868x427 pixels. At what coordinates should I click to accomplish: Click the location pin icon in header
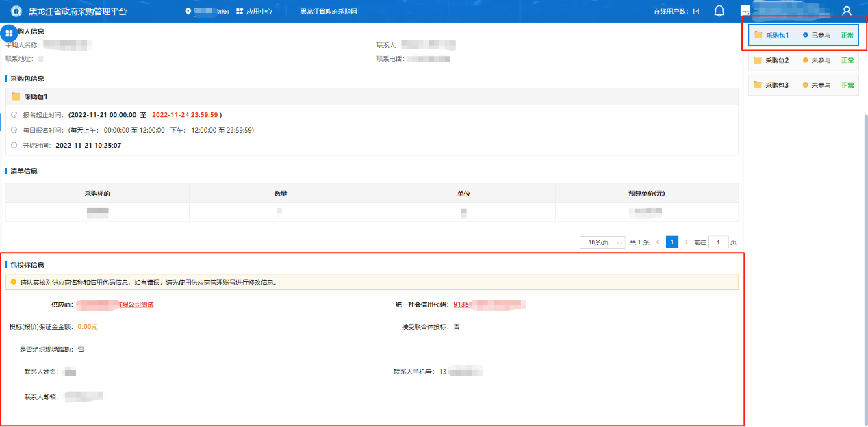click(x=188, y=12)
